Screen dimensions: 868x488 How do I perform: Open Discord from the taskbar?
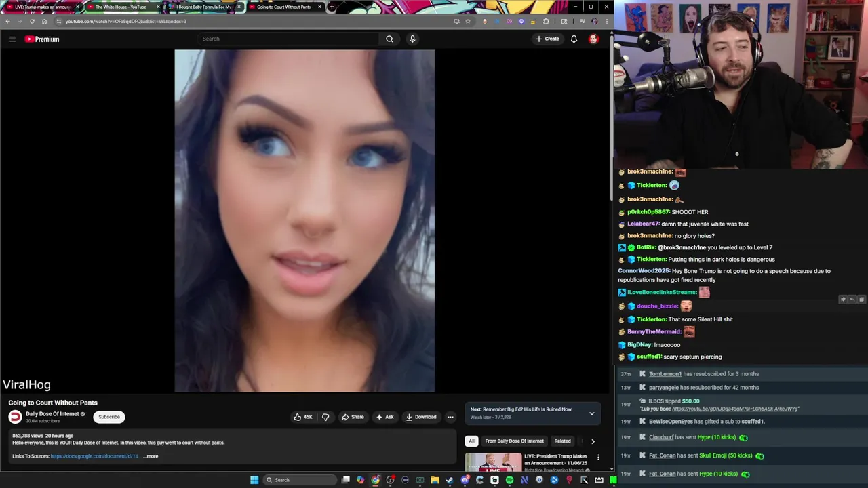[x=465, y=480]
